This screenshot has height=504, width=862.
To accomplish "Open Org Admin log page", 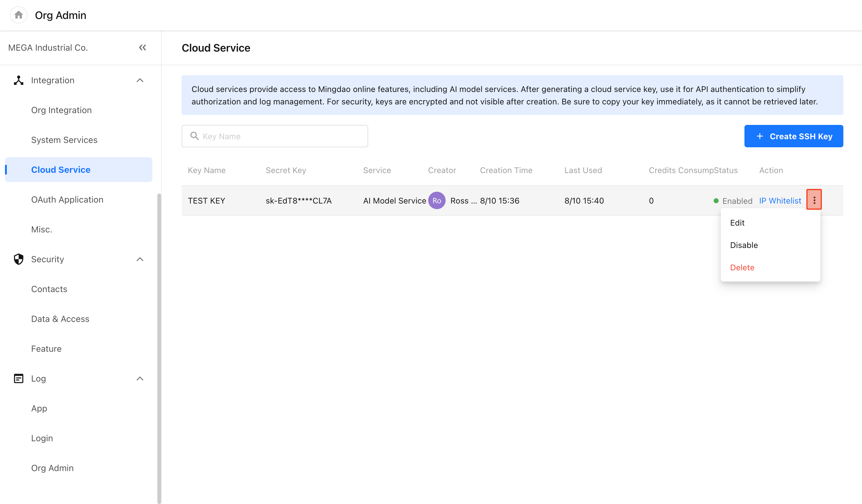I will pos(52,468).
